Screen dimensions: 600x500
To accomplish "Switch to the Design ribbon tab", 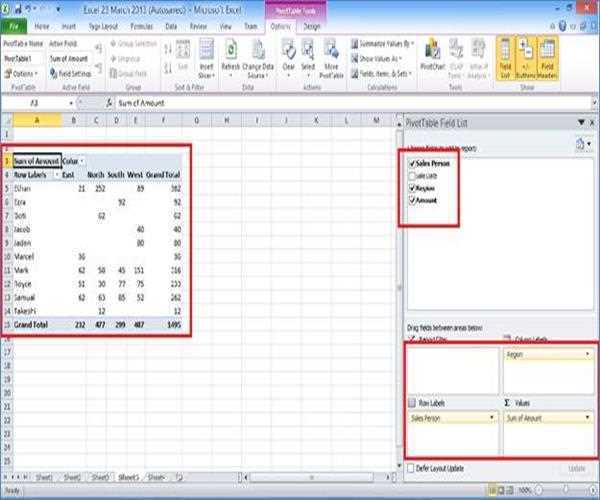I will point(312,25).
